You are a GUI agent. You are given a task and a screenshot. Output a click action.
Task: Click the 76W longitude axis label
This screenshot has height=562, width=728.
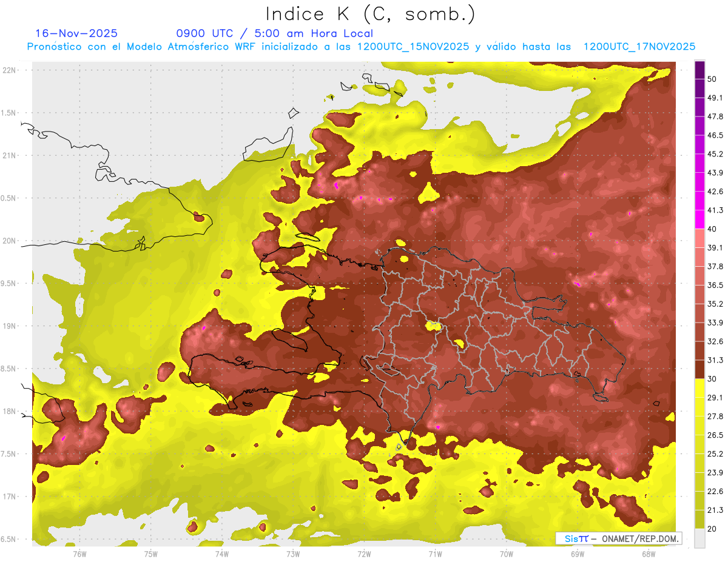click(79, 554)
